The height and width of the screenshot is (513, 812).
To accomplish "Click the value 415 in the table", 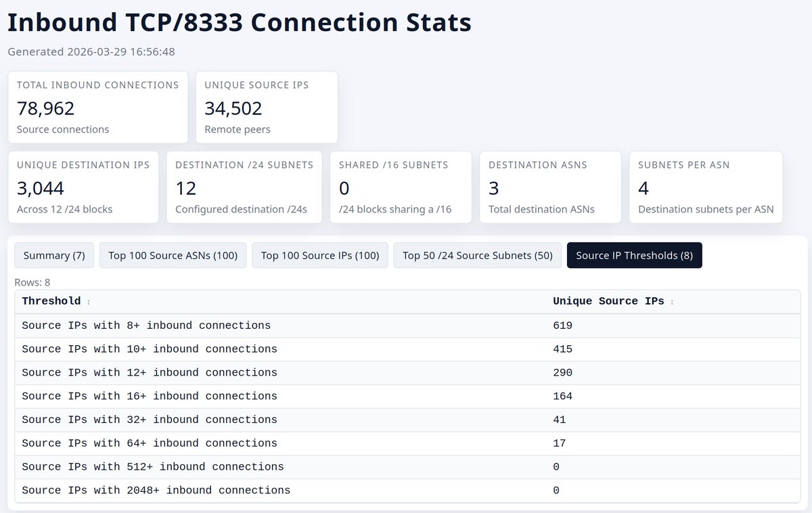I will (562, 349).
